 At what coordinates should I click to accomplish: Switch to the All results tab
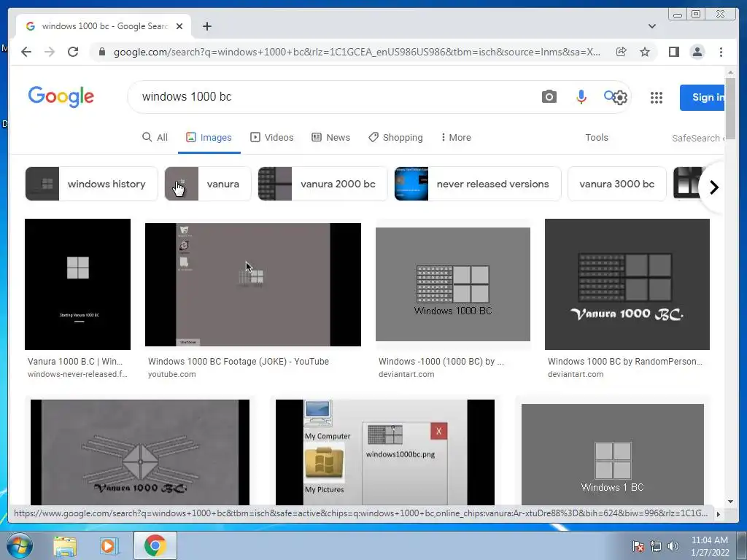coord(155,138)
